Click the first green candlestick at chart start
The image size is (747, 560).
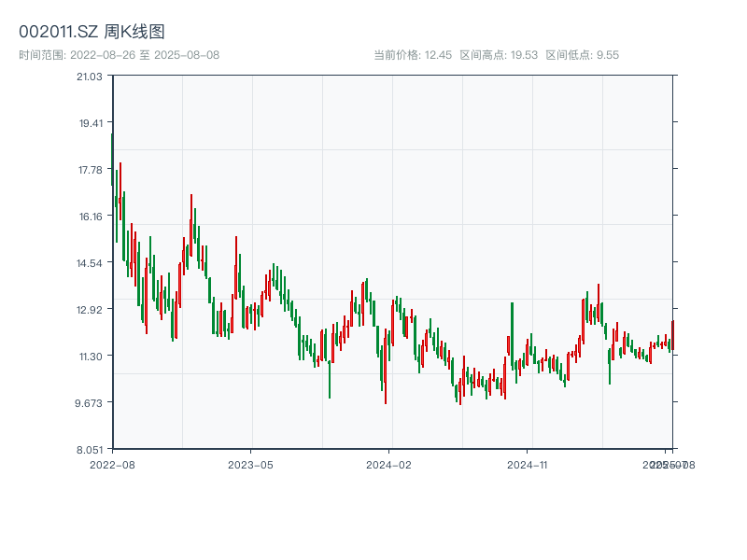click(112, 160)
